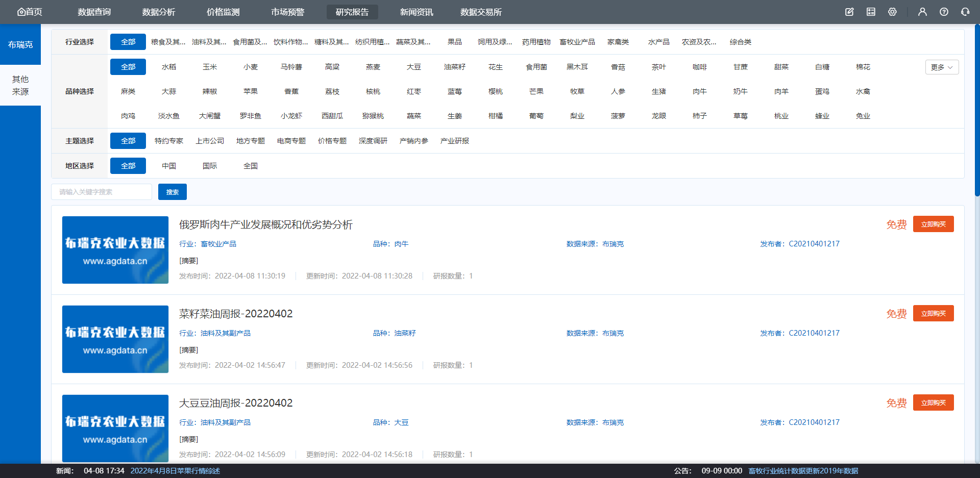Open the settings gear icon
Screen dimensions: 980x478
tap(892, 12)
